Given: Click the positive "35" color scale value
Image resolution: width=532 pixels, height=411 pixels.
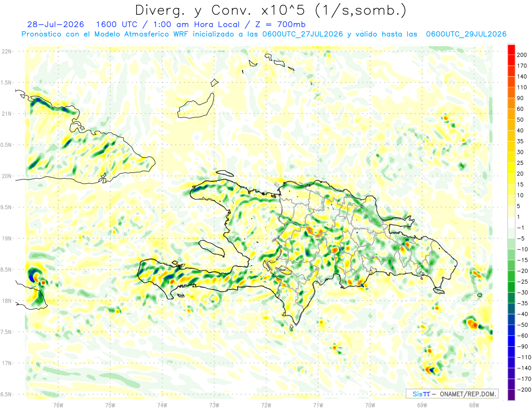Looking at the screenshot, I should coord(520,141).
